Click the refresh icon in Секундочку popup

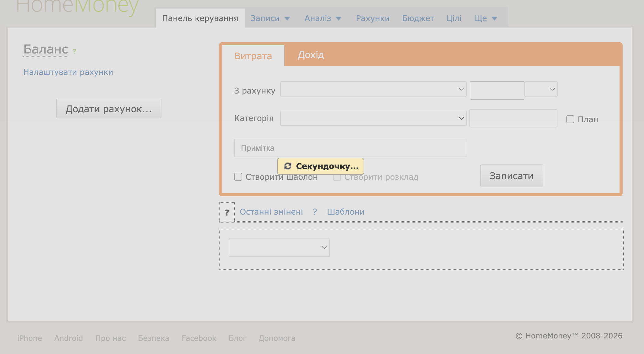pos(287,166)
